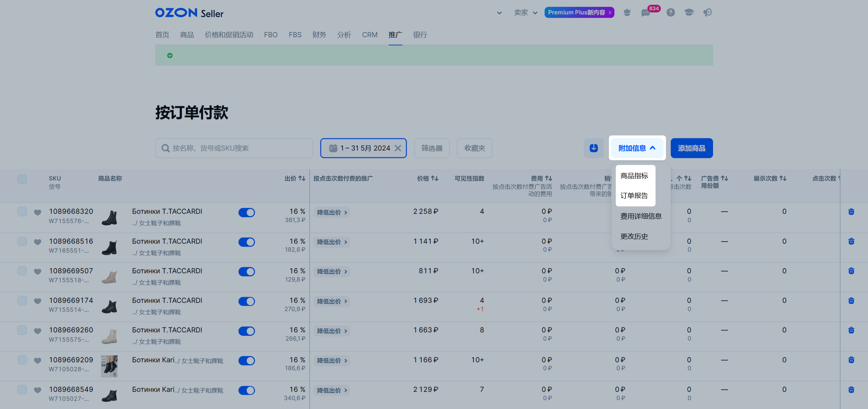Screen dimensions: 868x409
Task: Open the 价格和促销活动 navigation tab
Action: [x=229, y=35]
